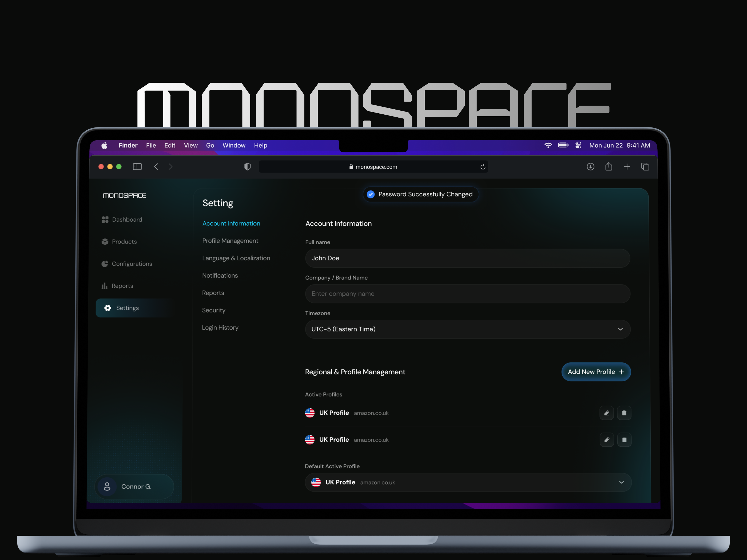
Task: Open the Security settings section
Action: click(213, 310)
